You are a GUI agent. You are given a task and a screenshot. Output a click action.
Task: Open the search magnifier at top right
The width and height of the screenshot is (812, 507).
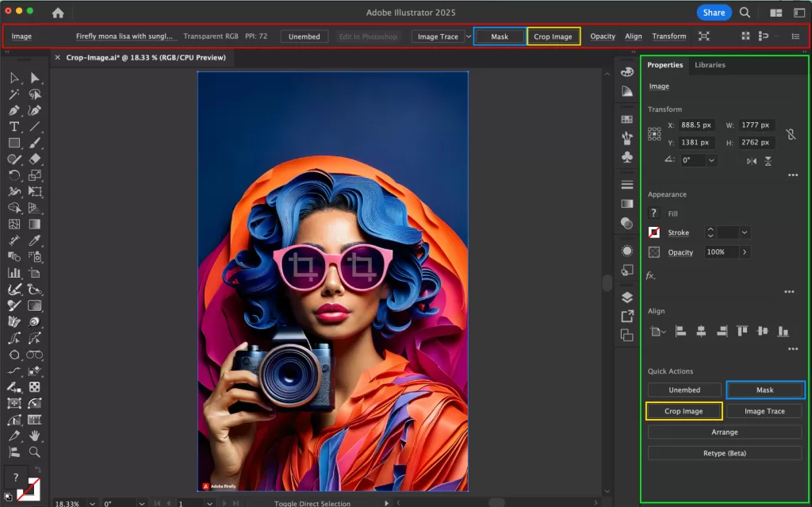745,13
